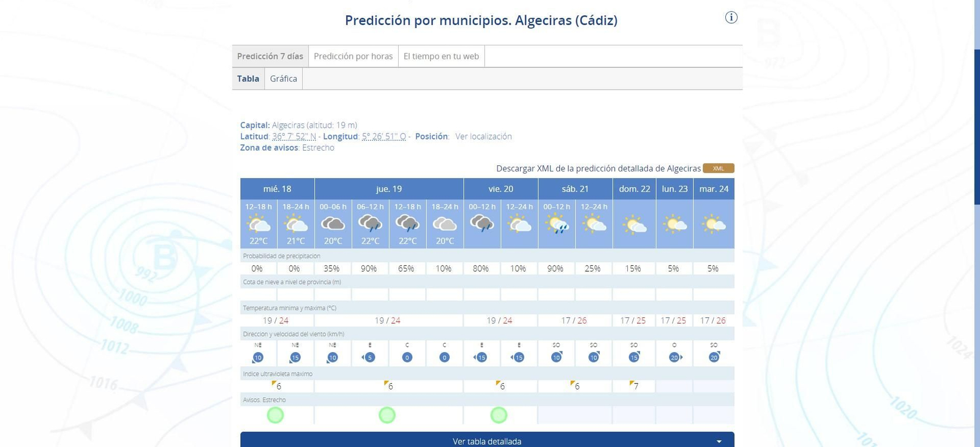Image resolution: width=980 pixels, height=447 pixels.
Task: Click the dom. 22 weather icon
Action: click(635, 225)
